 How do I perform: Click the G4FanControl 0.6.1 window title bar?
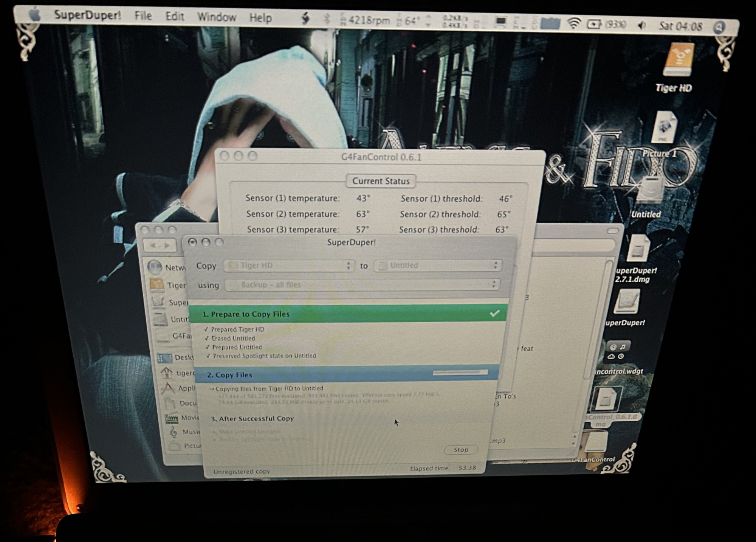pos(381,157)
